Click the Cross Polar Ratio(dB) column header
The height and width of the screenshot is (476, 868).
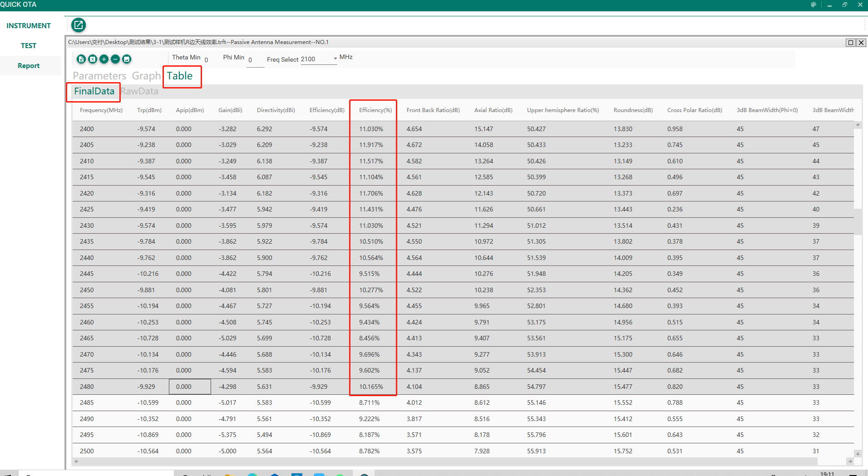[x=695, y=110]
